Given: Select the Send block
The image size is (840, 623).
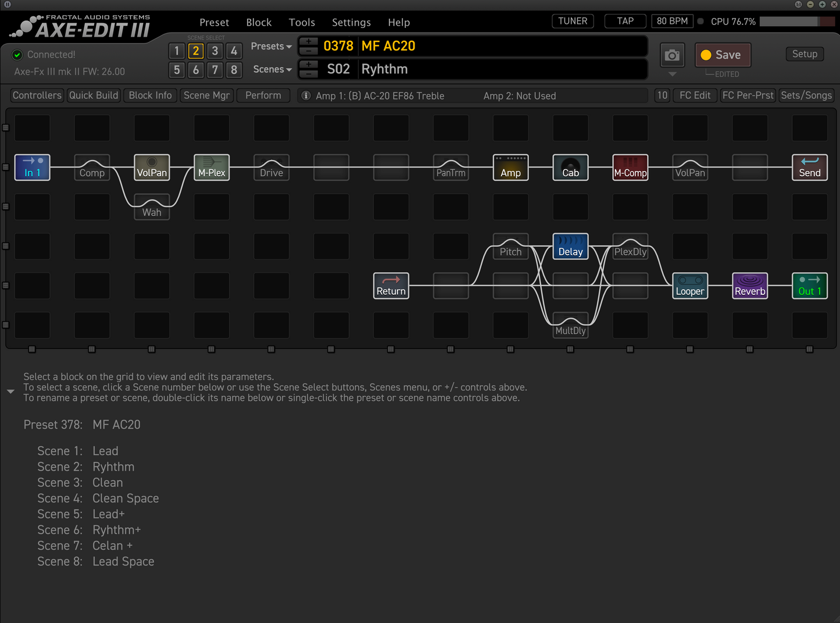Looking at the screenshot, I should point(810,168).
